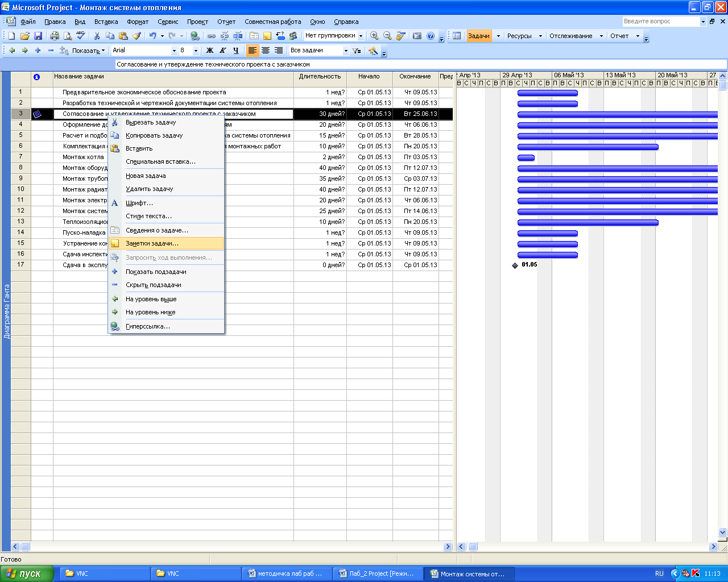Viewport: 728px width, 582px height.
Task: Zoom out the timescale
Action: tap(387, 36)
